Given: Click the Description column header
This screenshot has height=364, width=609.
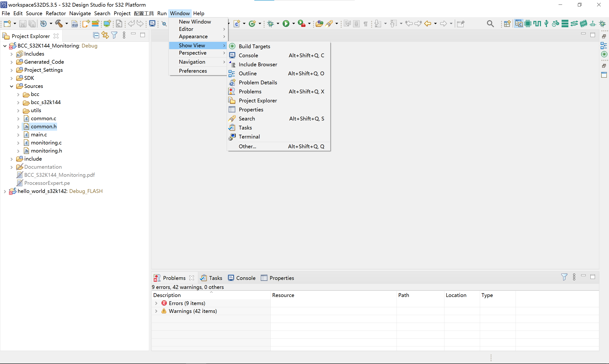Looking at the screenshot, I should tap(167, 295).
